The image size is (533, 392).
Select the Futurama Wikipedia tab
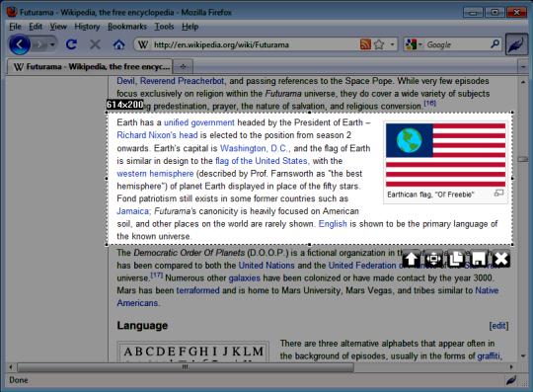90,66
